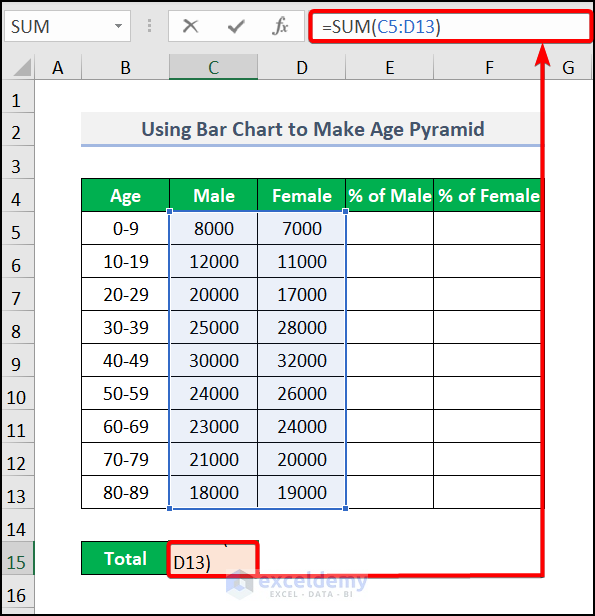
Task: Click the '% of Female' header cell
Action: click(487, 195)
